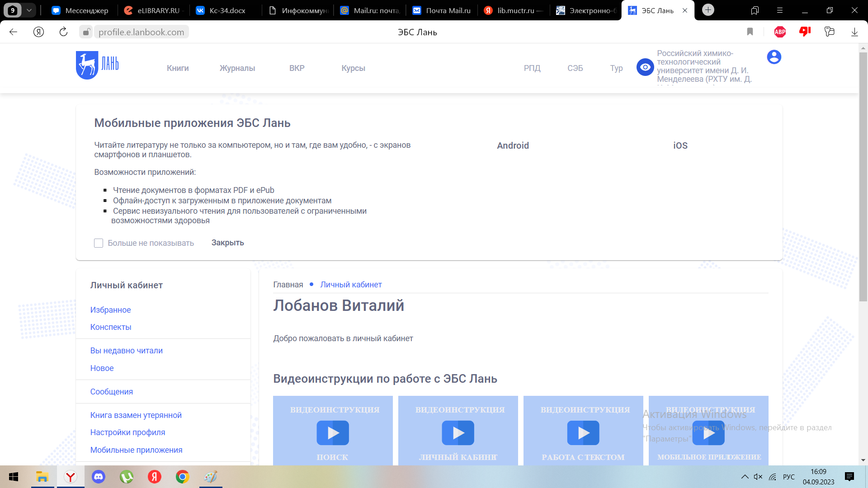Play the Работа с текстом video instruction
The width and height of the screenshot is (868, 488).
pyautogui.click(x=583, y=432)
